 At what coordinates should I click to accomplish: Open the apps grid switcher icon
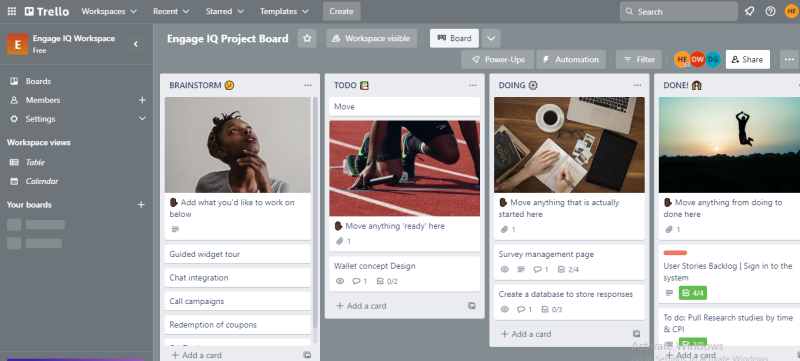(x=11, y=11)
